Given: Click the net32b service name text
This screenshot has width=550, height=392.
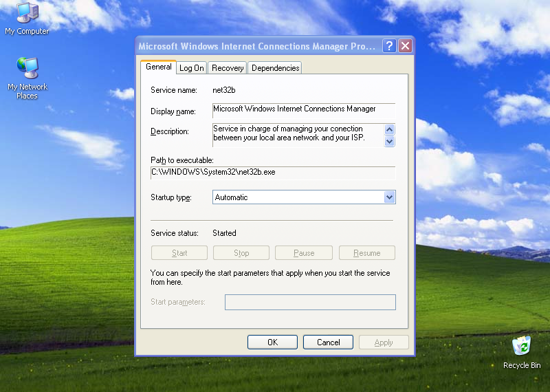Looking at the screenshot, I should [x=225, y=90].
